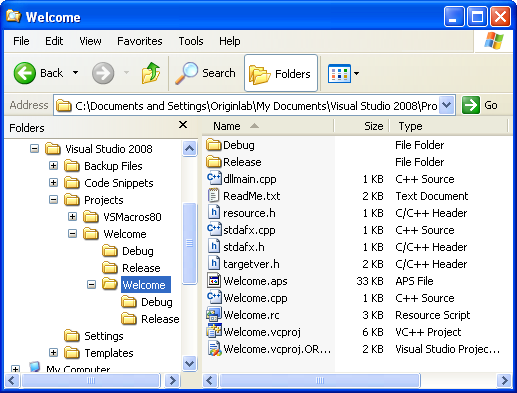Click the Visual Studio 2008 folder icon
Image resolution: width=517 pixels, height=393 pixels.
click(x=53, y=149)
